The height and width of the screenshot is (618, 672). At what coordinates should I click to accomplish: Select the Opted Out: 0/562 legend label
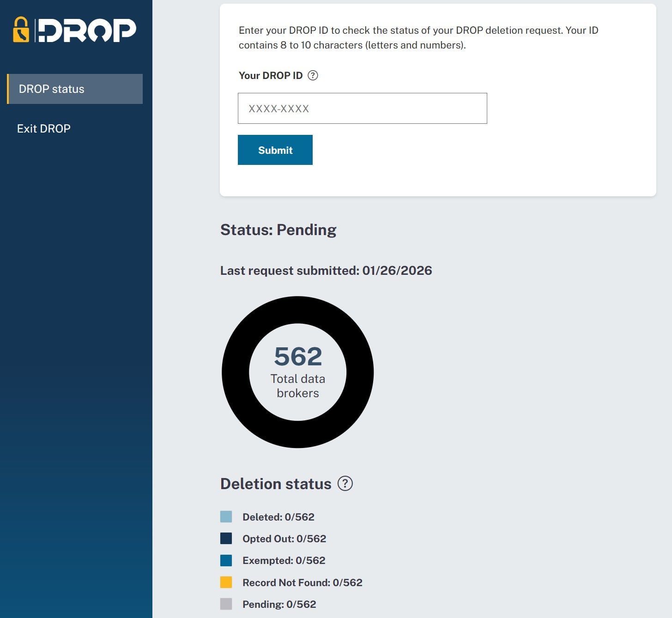(284, 539)
